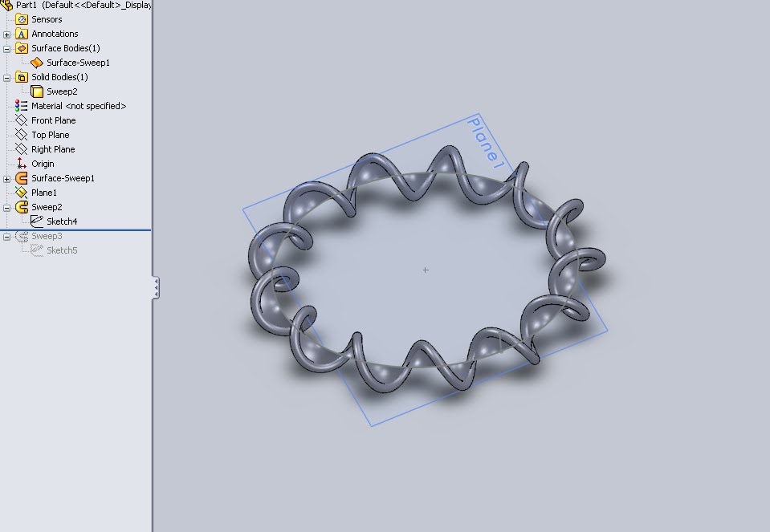This screenshot has height=532, width=770.
Task: Click the Sweep2 feature icon above Sketch4
Action: pyautogui.click(x=22, y=207)
